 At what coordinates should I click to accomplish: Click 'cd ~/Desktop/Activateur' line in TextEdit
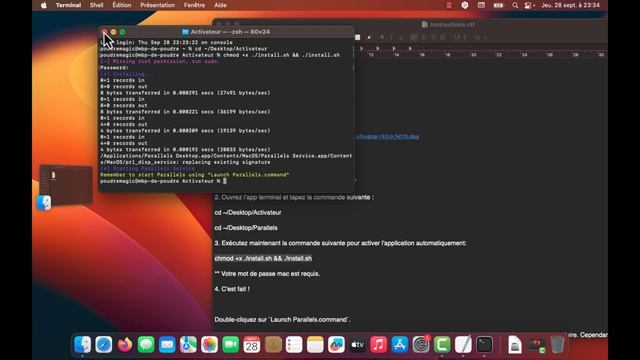(x=248, y=213)
